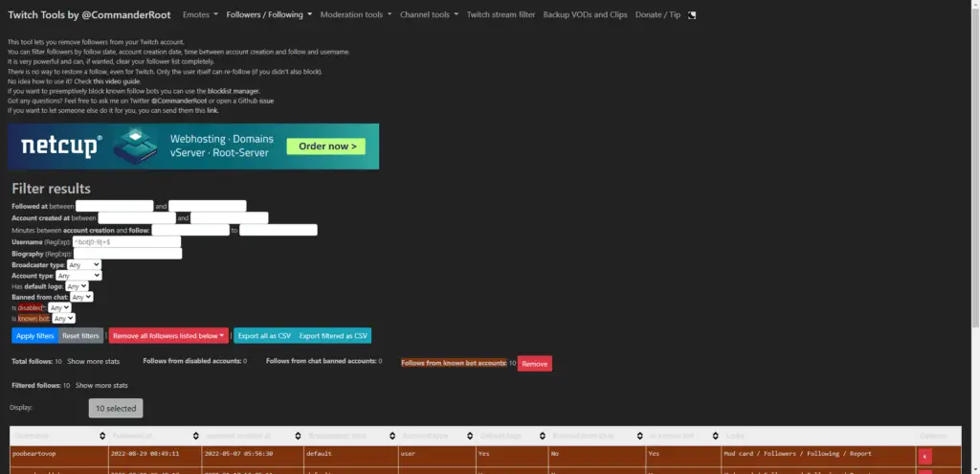Expand the Channel tools menu

tap(430, 14)
